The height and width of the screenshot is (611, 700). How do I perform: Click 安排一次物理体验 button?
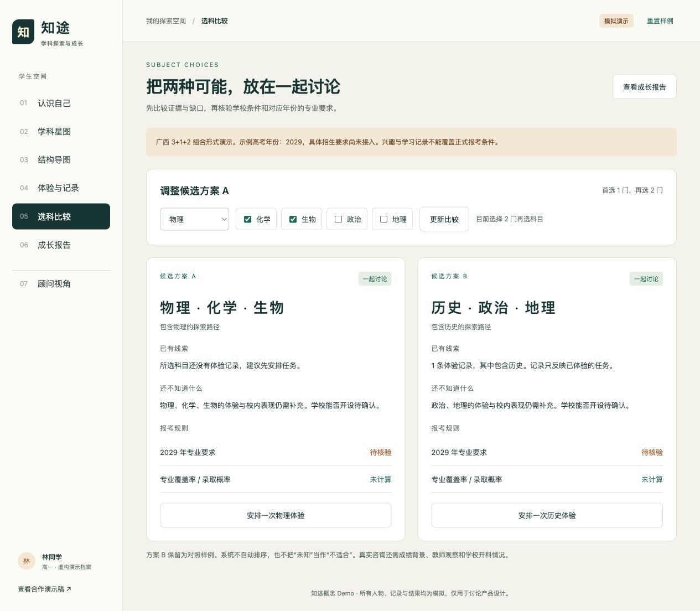tap(276, 515)
